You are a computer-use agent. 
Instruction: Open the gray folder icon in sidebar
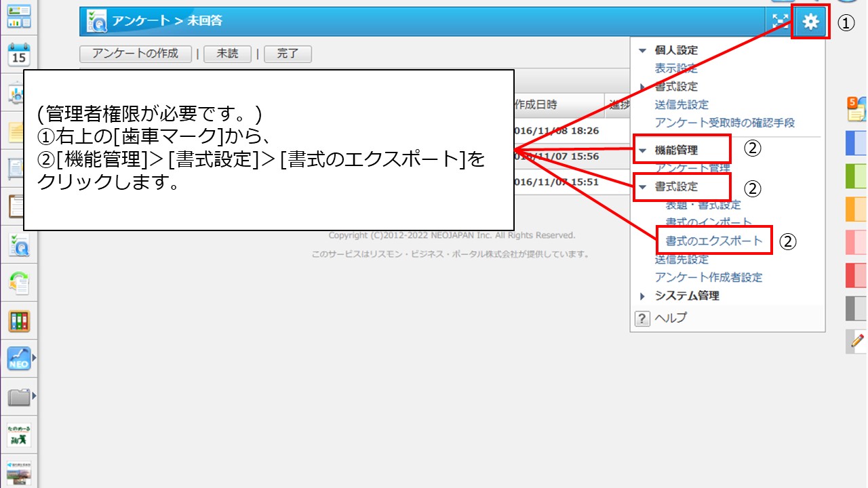(18, 397)
